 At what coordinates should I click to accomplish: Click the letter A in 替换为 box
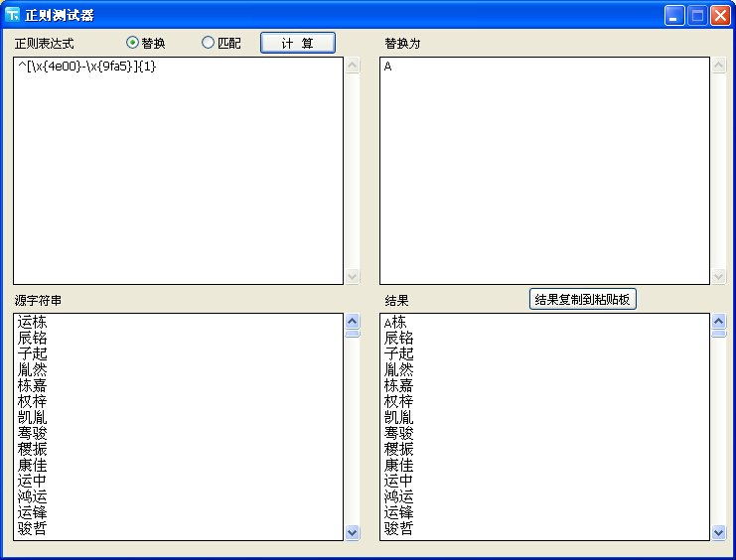tap(387, 67)
